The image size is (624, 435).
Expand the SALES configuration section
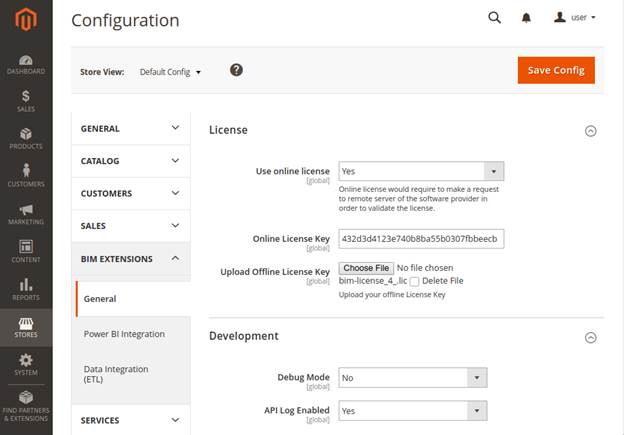point(131,226)
